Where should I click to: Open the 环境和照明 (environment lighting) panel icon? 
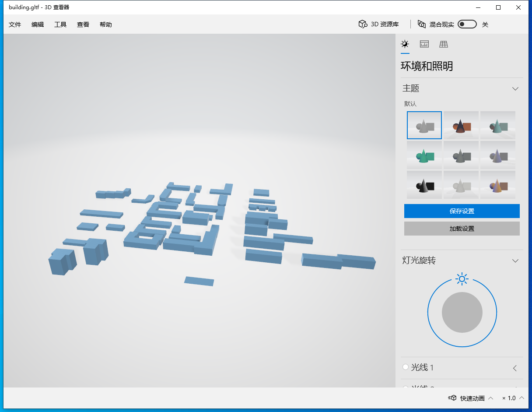click(x=405, y=44)
